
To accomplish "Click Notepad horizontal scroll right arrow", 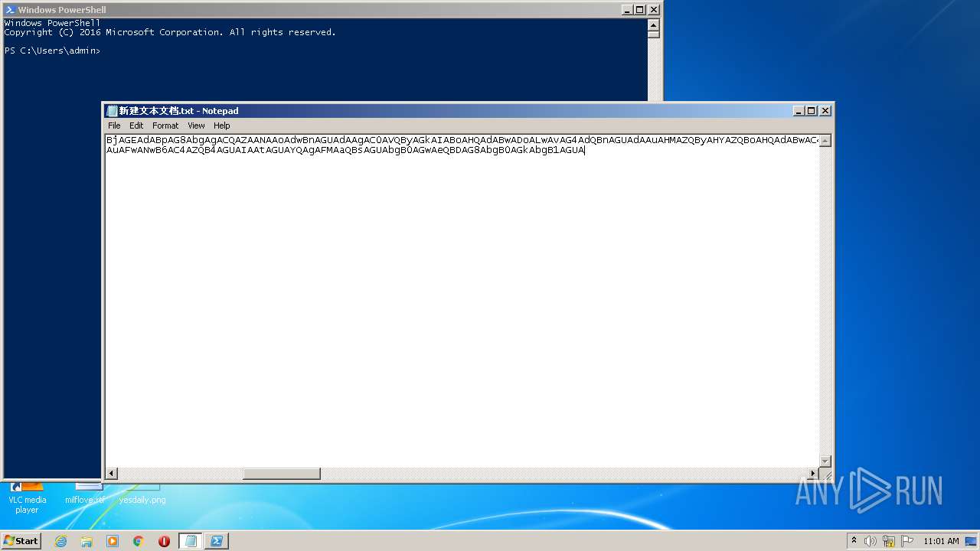I will [x=813, y=474].
